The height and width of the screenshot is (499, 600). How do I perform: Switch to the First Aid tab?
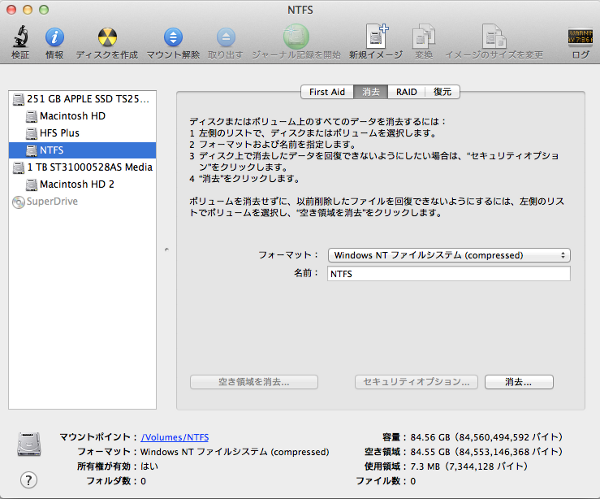pyautogui.click(x=327, y=92)
